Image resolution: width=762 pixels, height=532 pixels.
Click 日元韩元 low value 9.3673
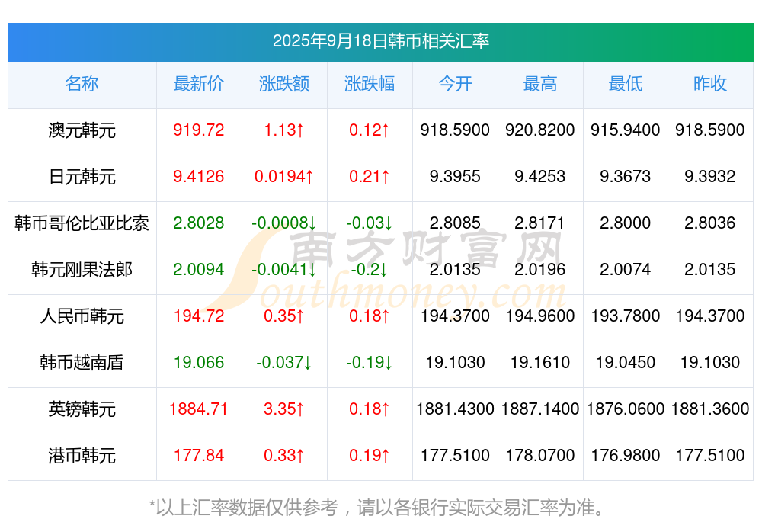(626, 177)
